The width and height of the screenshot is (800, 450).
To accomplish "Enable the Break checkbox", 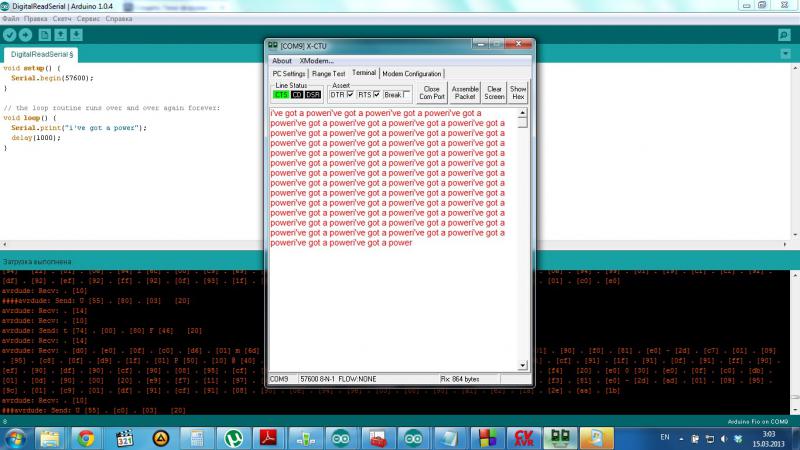I will point(406,94).
